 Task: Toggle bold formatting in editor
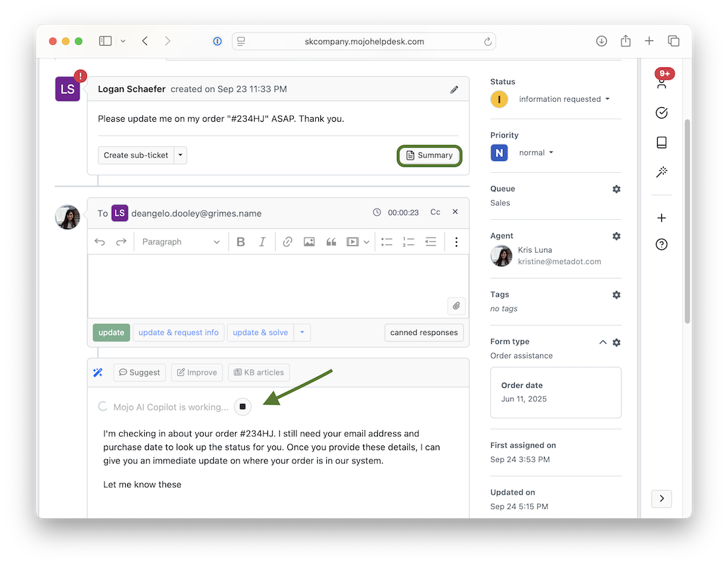pyautogui.click(x=241, y=242)
